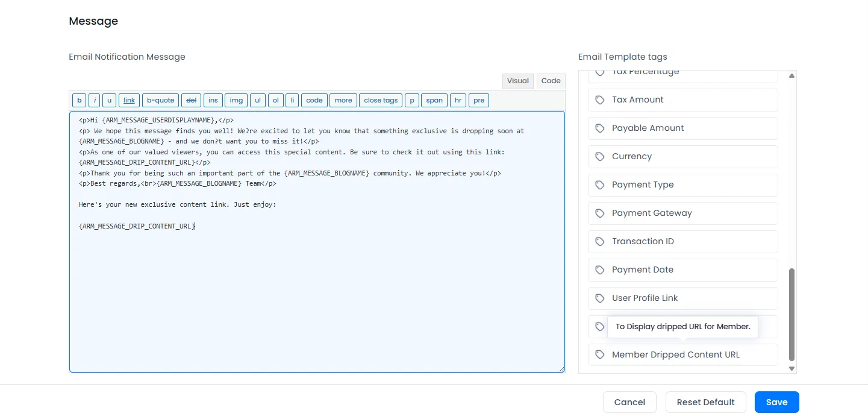Add a blockquote using b-quote button
The width and height of the screenshot is (868, 416).
tap(160, 100)
